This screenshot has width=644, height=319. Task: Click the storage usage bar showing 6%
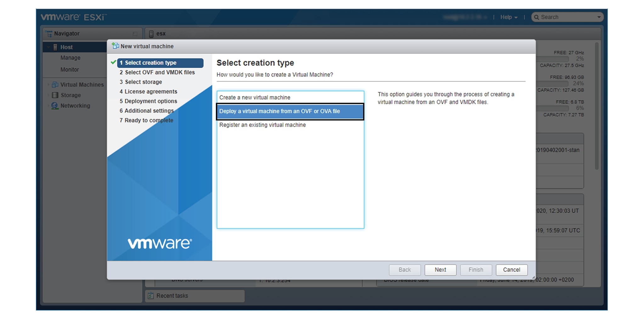pyautogui.click(x=552, y=108)
